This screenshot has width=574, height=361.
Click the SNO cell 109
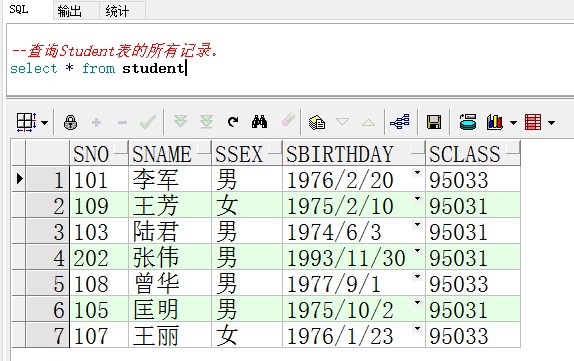99,205
